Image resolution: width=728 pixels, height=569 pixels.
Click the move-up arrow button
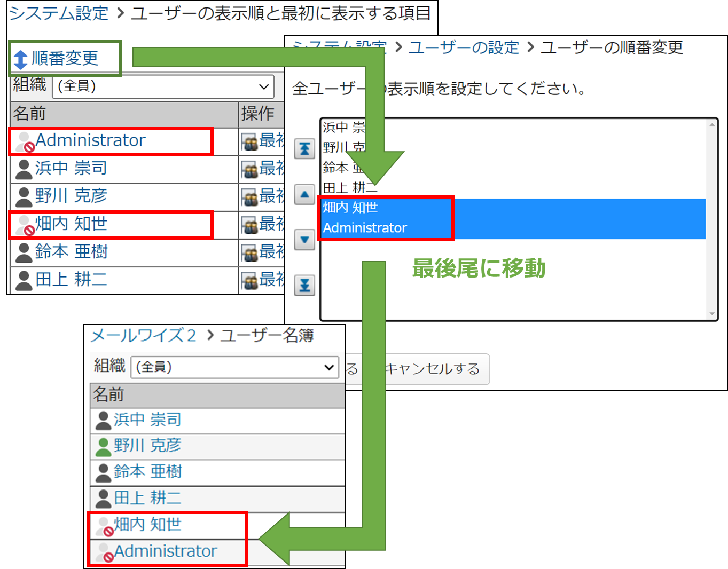pos(304,194)
